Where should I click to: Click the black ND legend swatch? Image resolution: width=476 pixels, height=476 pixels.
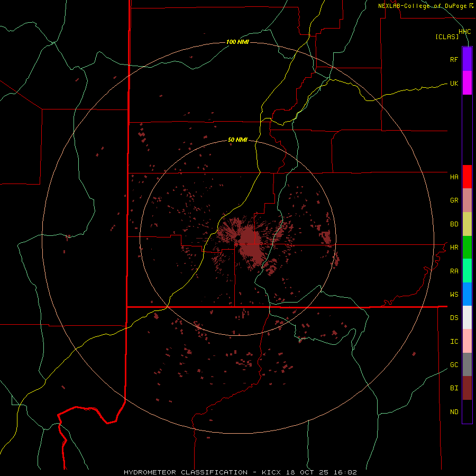(x=467, y=411)
